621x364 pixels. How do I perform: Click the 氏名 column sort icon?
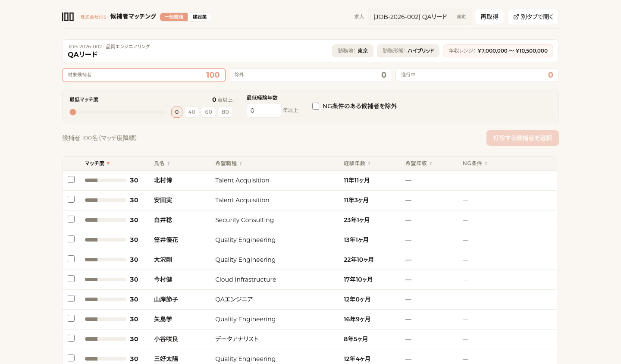point(169,163)
